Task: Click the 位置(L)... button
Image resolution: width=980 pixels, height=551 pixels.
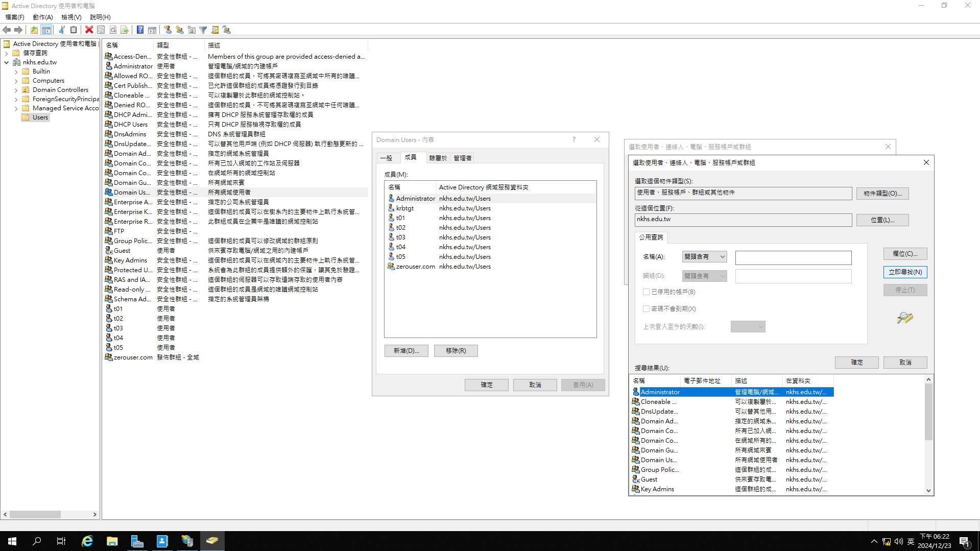Action: 882,220
